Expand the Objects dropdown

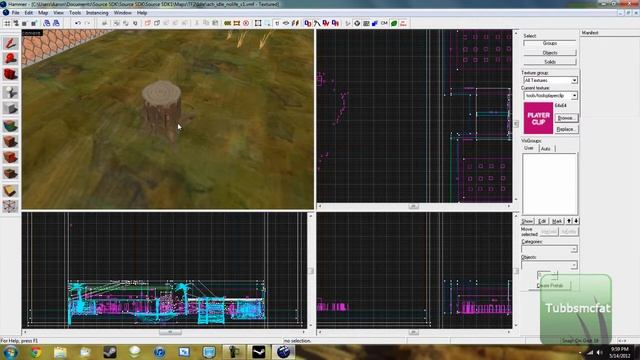574,265
